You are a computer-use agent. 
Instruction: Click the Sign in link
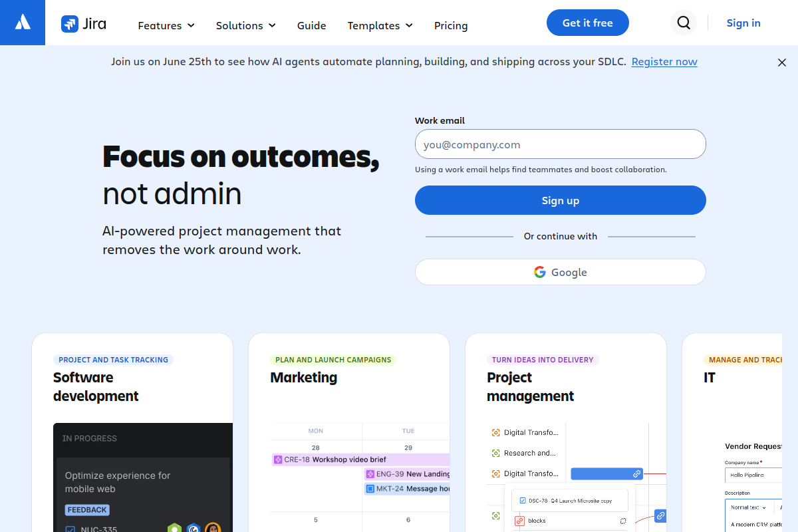click(743, 23)
